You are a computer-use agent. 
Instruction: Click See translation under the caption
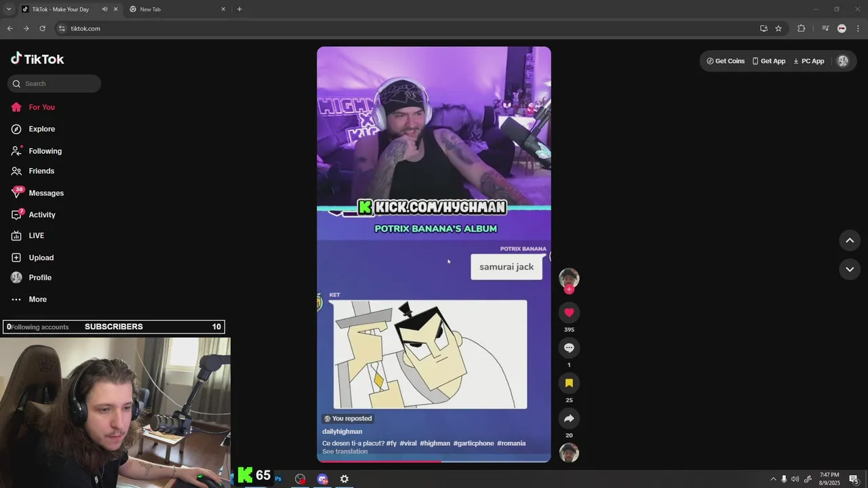[344, 451]
